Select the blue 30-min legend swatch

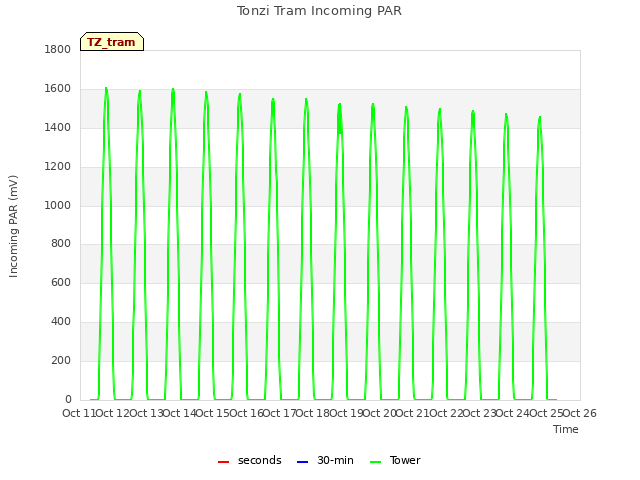(302, 462)
